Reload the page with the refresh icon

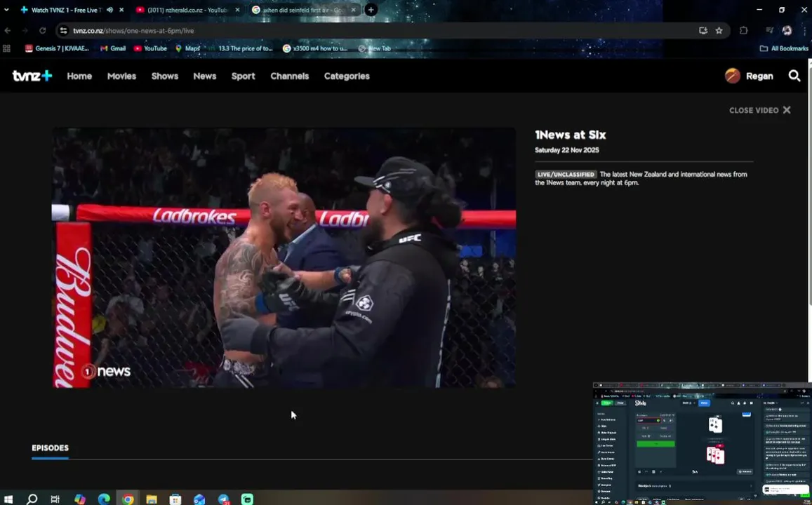(43, 31)
